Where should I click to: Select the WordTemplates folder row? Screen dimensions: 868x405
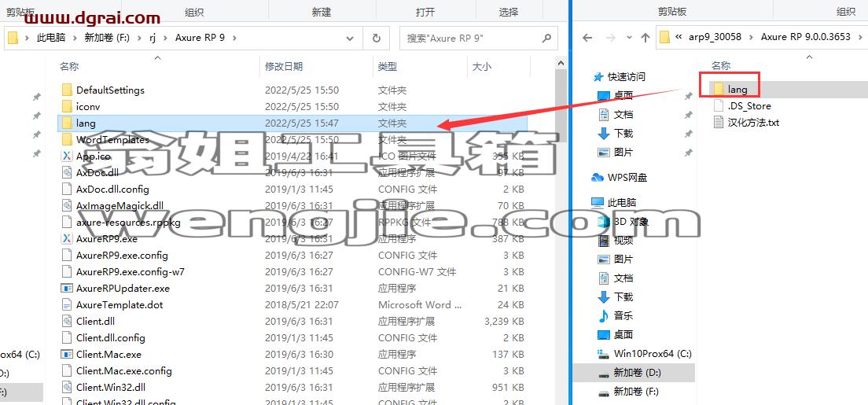293,140
